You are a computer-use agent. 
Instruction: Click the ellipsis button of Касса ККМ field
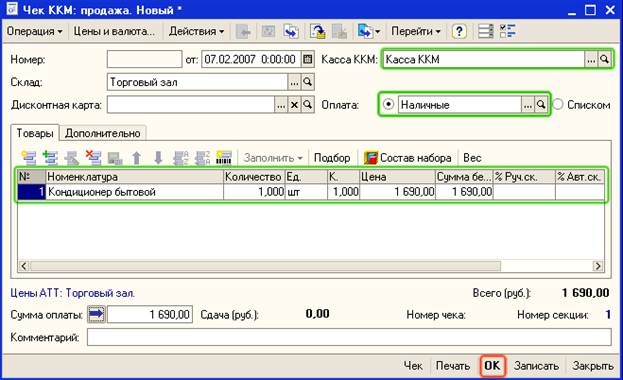(x=591, y=59)
